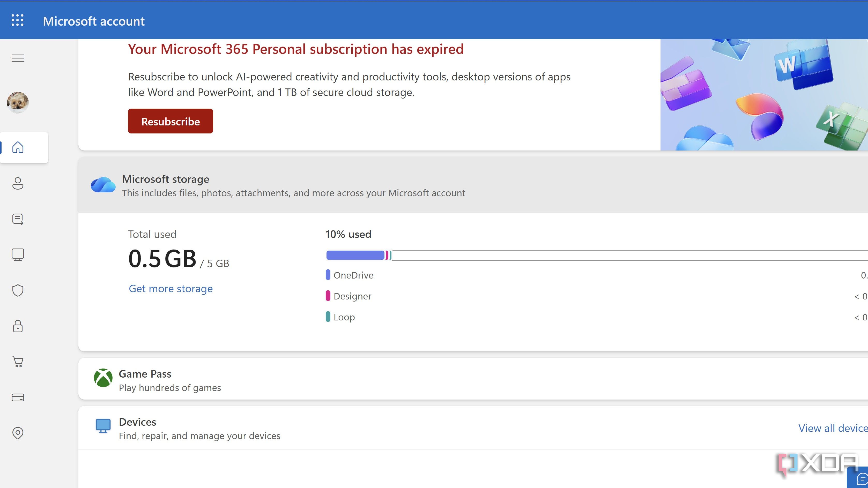Click Microsoft account header title
Image resolution: width=868 pixels, height=488 pixels.
(94, 21)
